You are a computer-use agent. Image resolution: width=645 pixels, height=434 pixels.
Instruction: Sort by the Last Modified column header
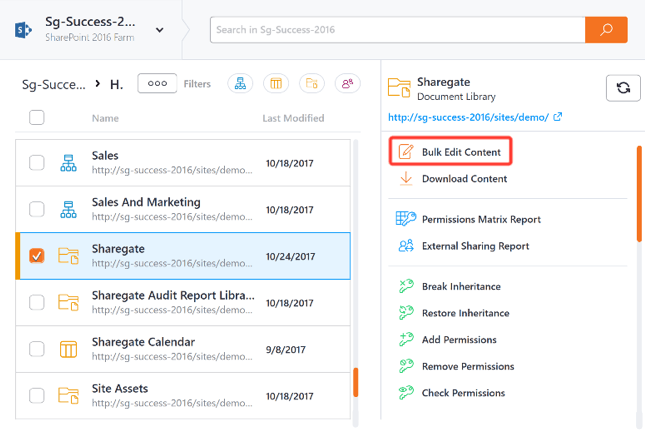tap(293, 118)
